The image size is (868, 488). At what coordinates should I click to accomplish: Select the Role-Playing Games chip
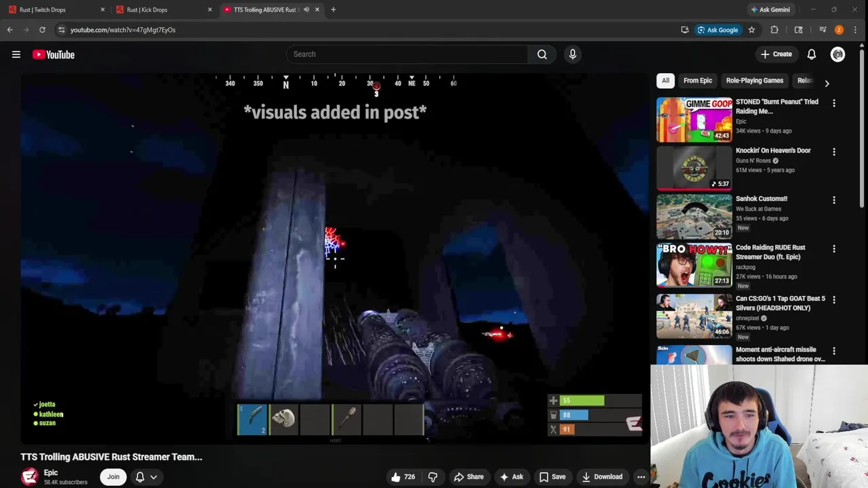pyautogui.click(x=754, y=81)
